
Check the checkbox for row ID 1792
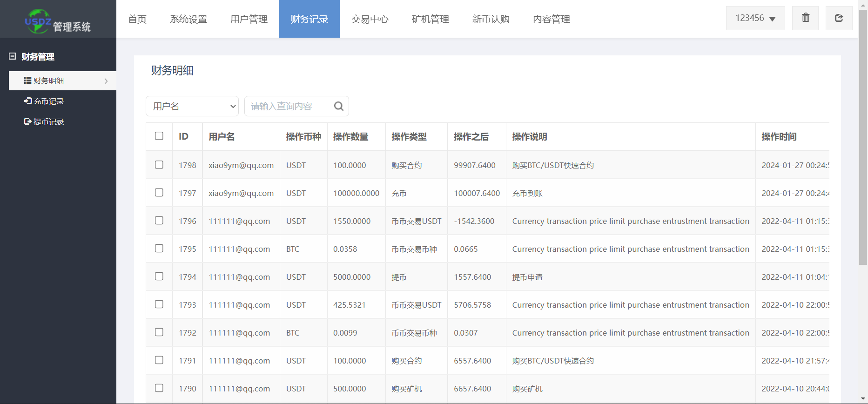pos(159,332)
